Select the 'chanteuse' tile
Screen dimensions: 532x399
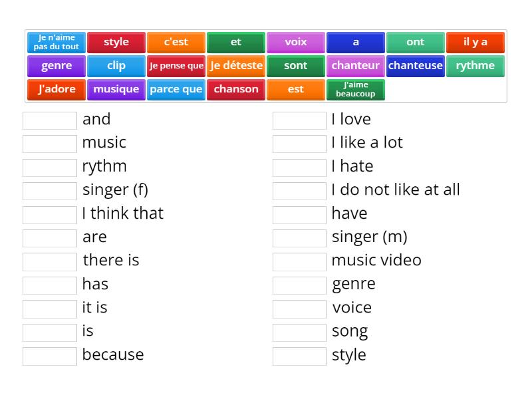coord(416,66)
